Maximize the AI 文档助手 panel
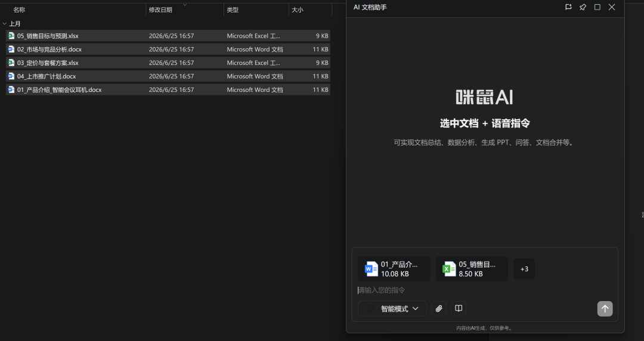 597,7
